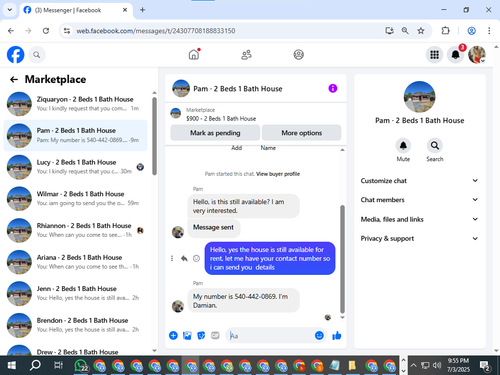The image size is (500, 375).
Task: Search within the Pam conversation
Action: (435, 146)
